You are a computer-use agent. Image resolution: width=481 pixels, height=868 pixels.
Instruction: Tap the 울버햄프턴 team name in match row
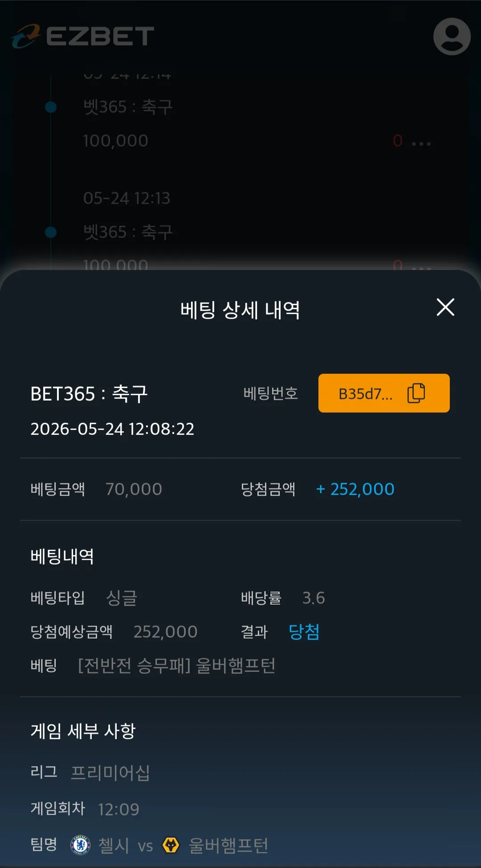(x=228, y=845)
